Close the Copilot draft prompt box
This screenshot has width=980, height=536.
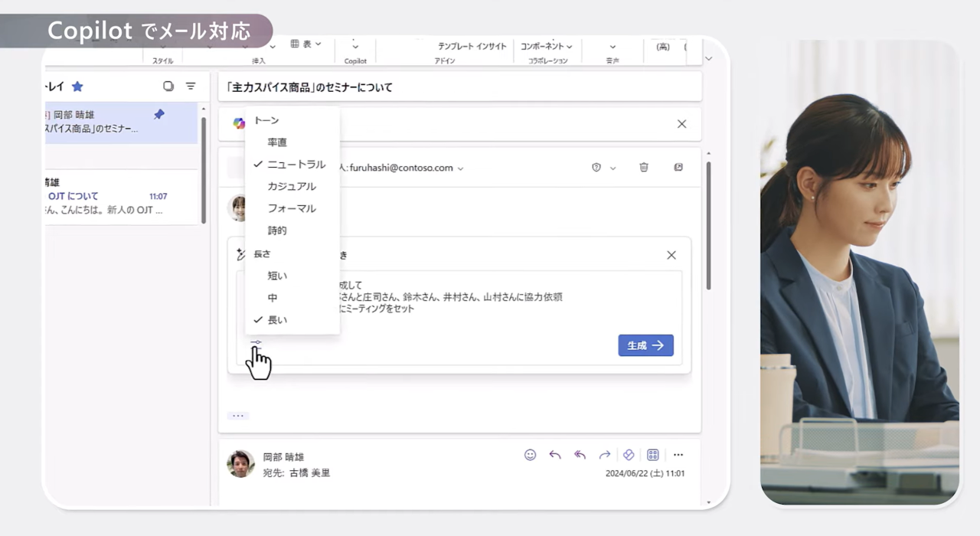(671, 255)
